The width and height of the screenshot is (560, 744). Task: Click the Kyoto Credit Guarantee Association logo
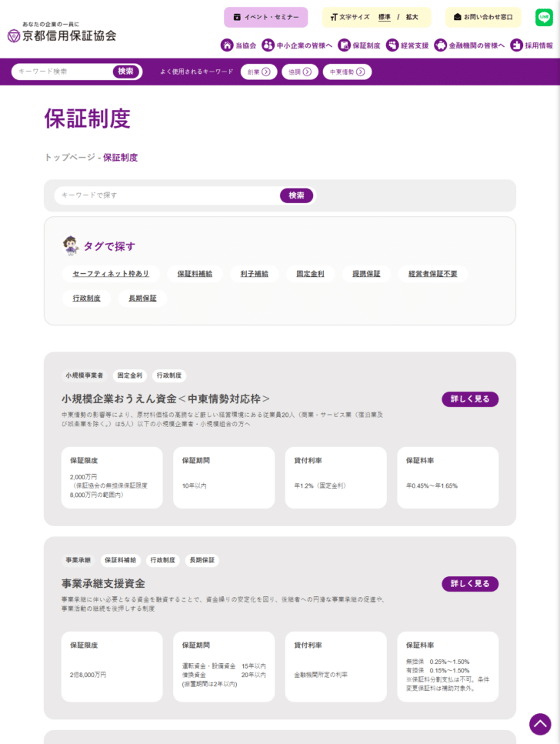pos(62,32)
